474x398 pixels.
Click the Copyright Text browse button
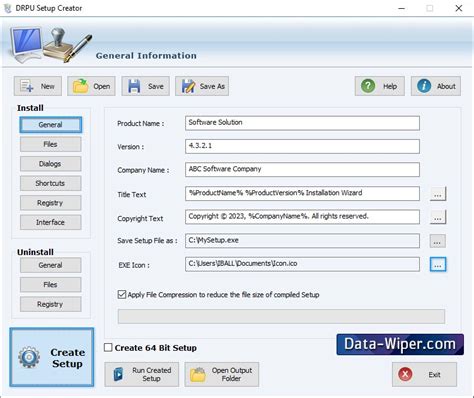[438, 217]
